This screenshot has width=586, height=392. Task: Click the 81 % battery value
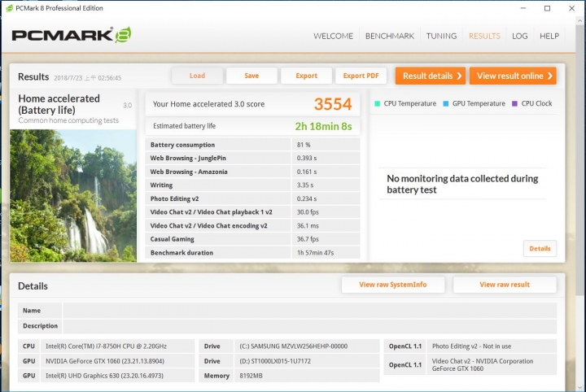(304, 145)
